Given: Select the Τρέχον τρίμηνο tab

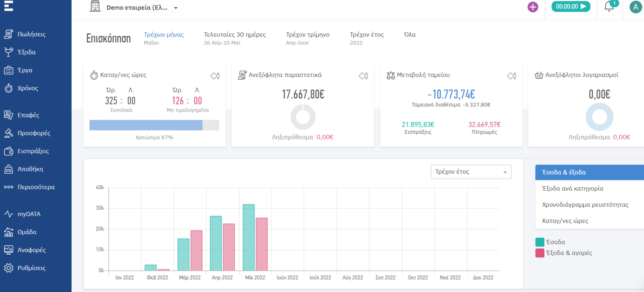Looking at the screenshot, I should click(307, 38).
